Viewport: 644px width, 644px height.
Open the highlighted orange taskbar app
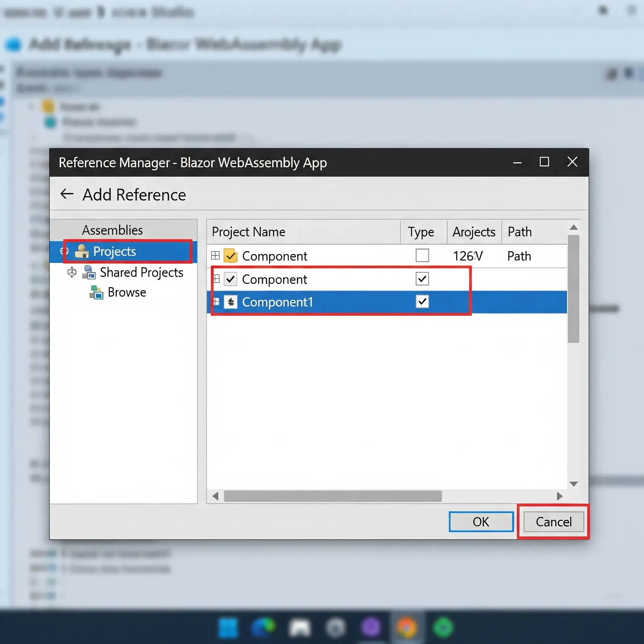click(407, 627)
